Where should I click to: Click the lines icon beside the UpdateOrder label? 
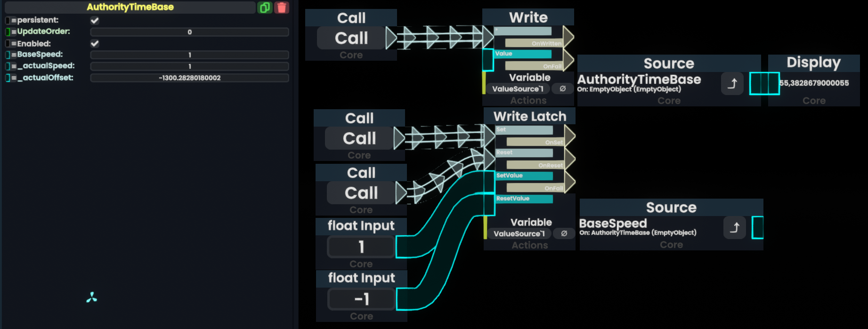(14, 32)
